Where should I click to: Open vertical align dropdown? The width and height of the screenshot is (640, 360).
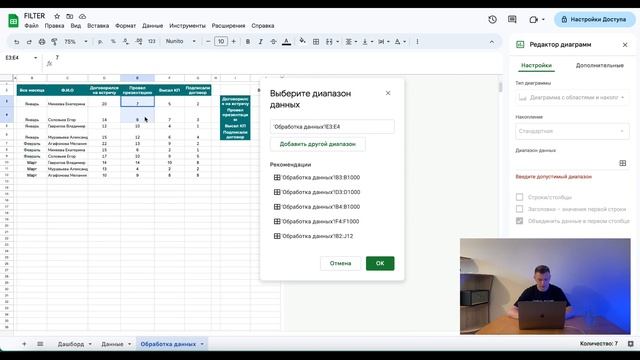click(x=367, y=42)
